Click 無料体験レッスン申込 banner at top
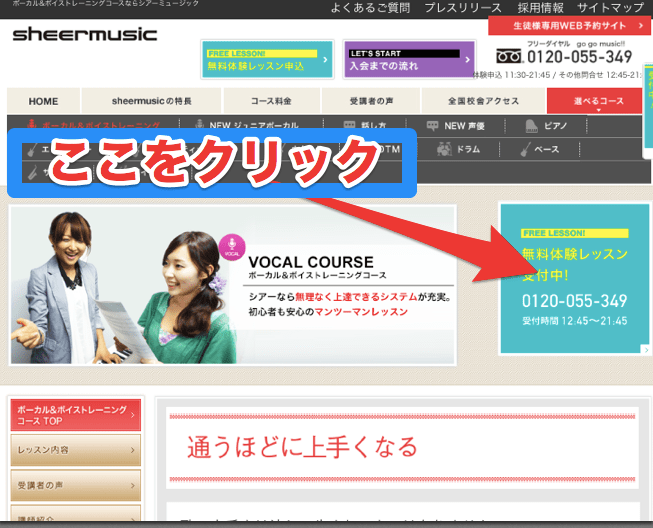The image size is (653, 528). pos(267,59)
